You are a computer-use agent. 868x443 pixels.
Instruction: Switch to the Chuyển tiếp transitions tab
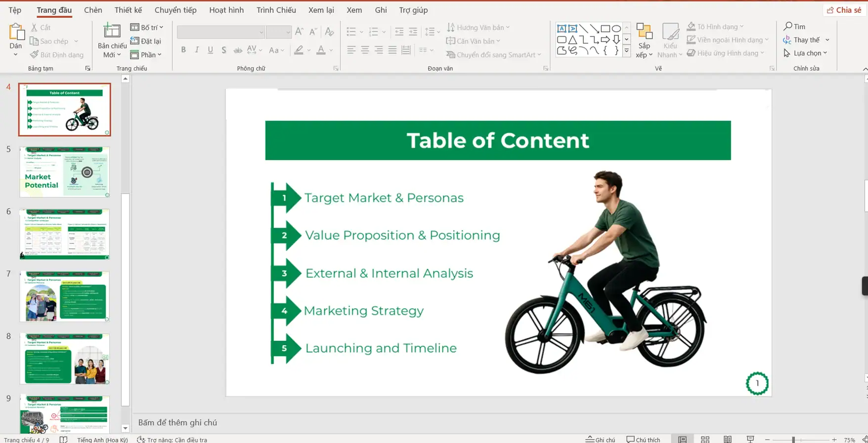pyautogui.click(x=175, y=10)
